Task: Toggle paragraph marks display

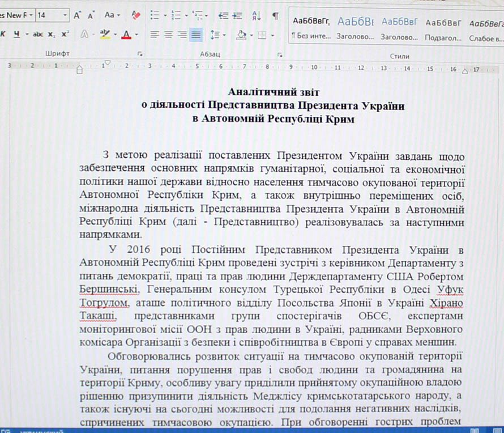Action: [275, 15]
